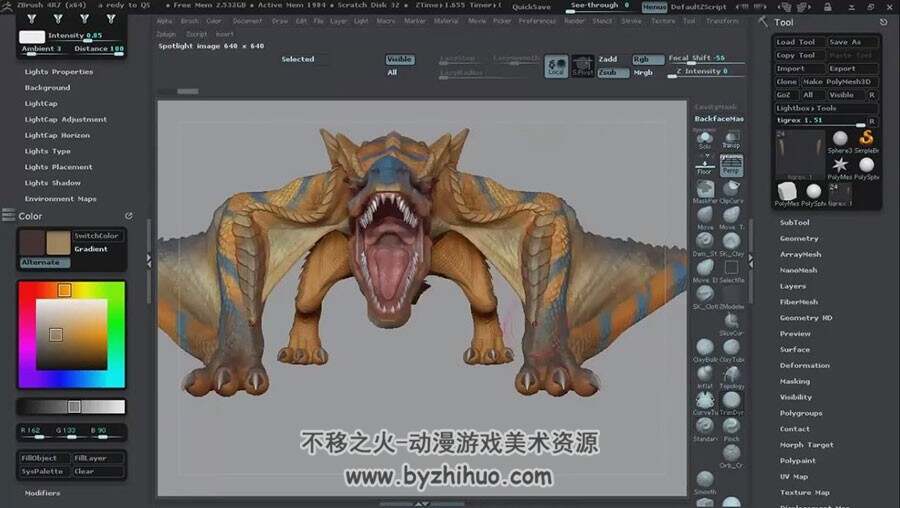Click the FillObject button
The image size is (900, 508).
coord(44,458)
